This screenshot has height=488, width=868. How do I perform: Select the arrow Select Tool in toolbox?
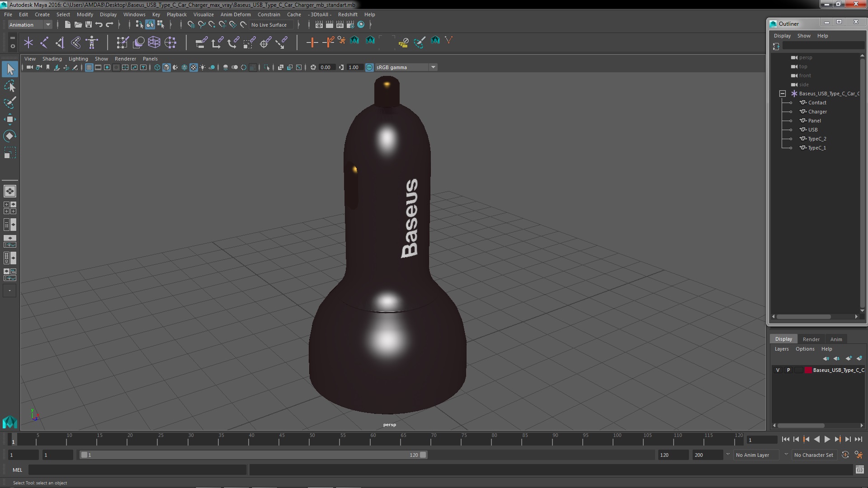[10, 69]
